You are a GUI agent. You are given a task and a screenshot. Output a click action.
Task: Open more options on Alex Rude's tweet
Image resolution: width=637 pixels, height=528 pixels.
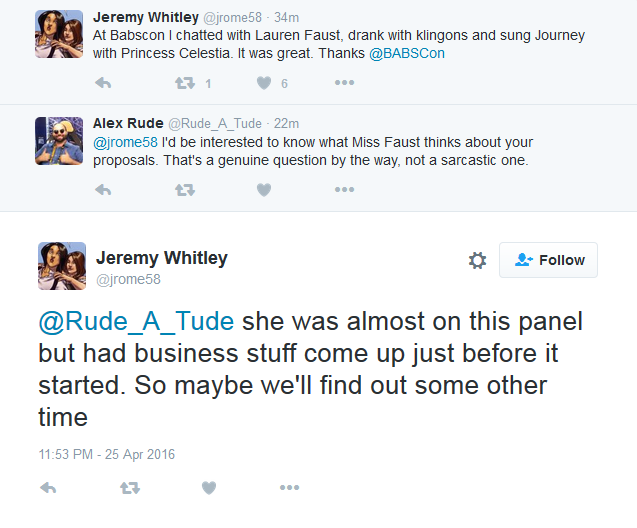(x=344, y=189)
